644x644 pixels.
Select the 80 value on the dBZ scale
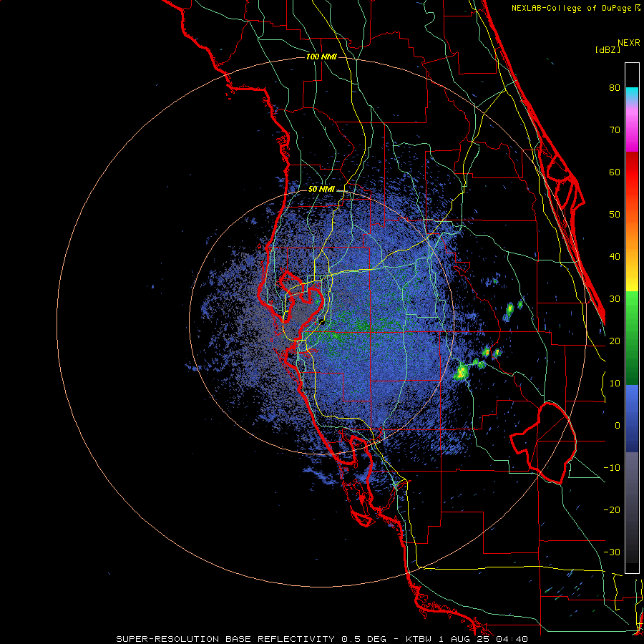click(x=615, y=87)
